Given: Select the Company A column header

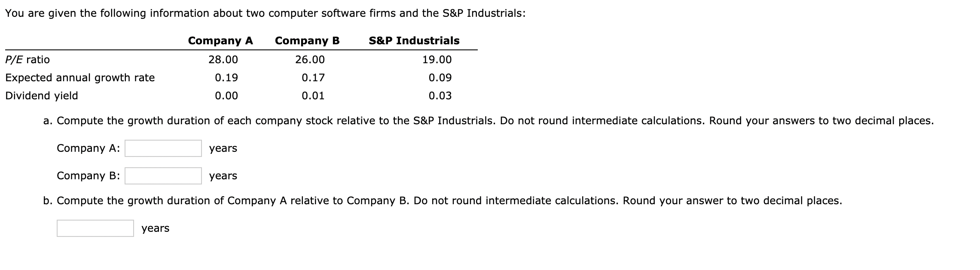Looking at the screenshot, I should point(220,40).
